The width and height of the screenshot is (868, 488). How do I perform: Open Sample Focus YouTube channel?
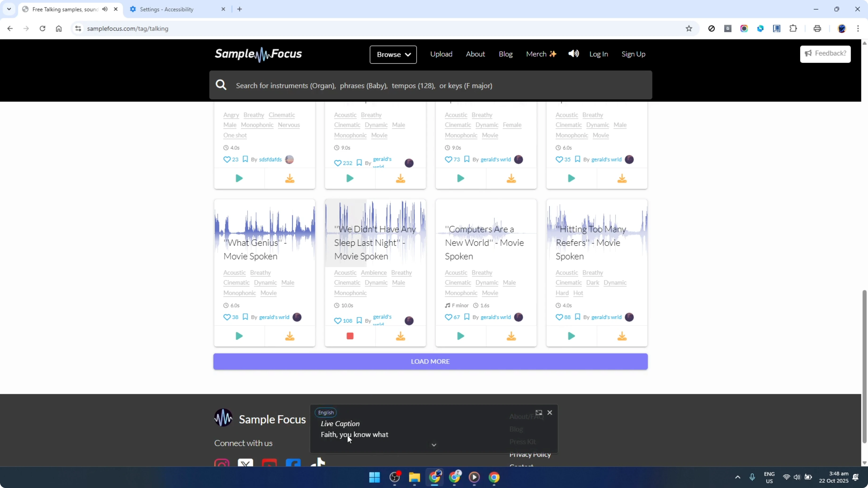[269, 463]
